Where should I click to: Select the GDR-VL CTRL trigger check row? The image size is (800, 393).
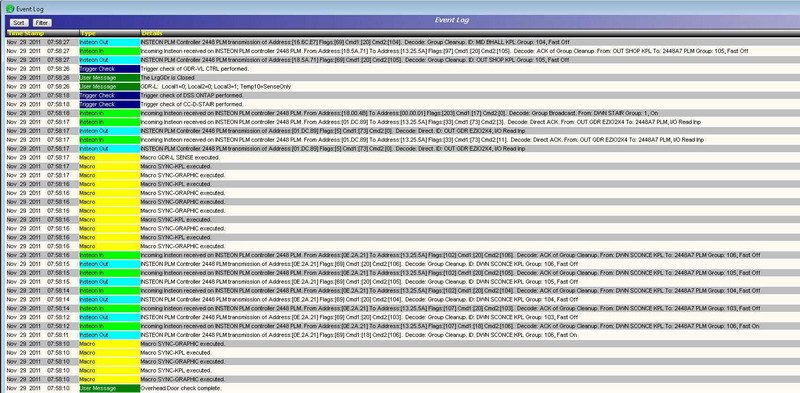pyautogui.click(x=403, y=69)
